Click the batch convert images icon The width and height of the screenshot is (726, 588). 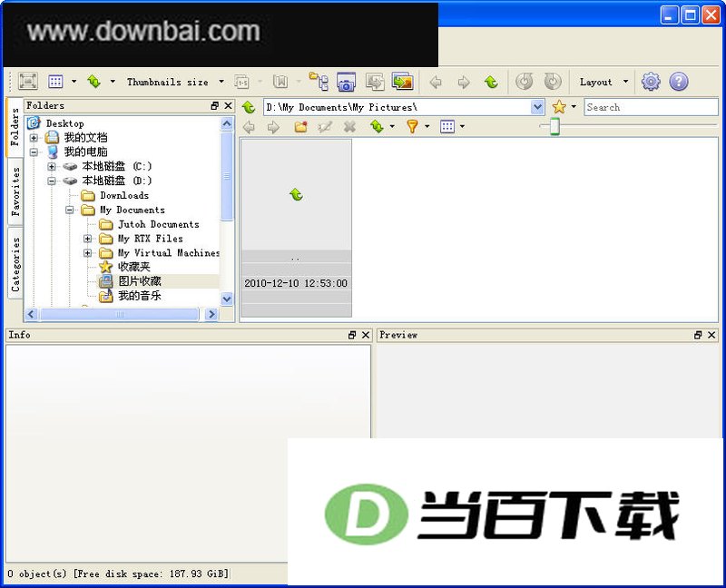[x=375, y=82]
